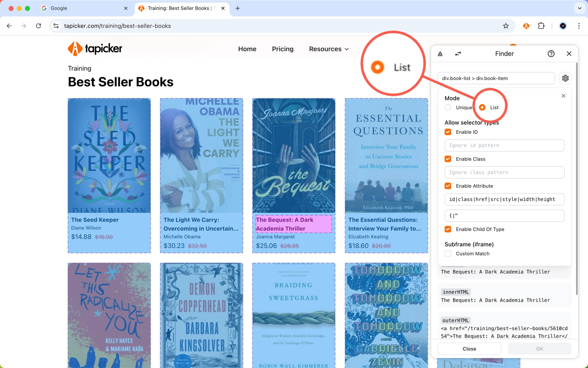
Task: Click the $25.06 price text
Action: (266, 246)
